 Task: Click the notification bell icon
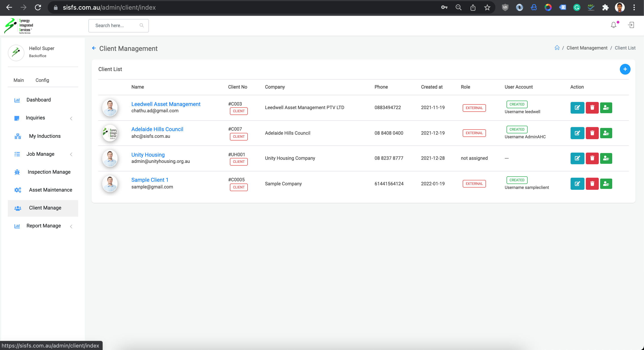[614, 25]
